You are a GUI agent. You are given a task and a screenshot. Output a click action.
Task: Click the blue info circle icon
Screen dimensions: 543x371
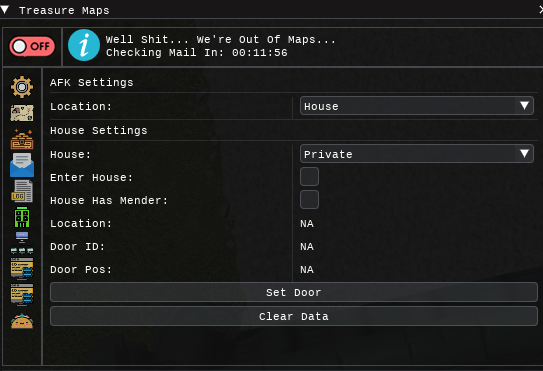[84, 45]
